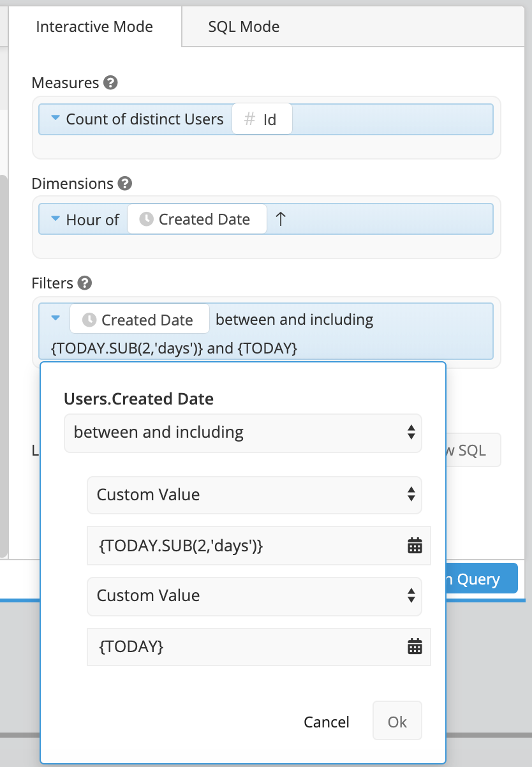Open the second Custom Value dropdown
This screenshot has height=767, width=532.
(255, 597)
